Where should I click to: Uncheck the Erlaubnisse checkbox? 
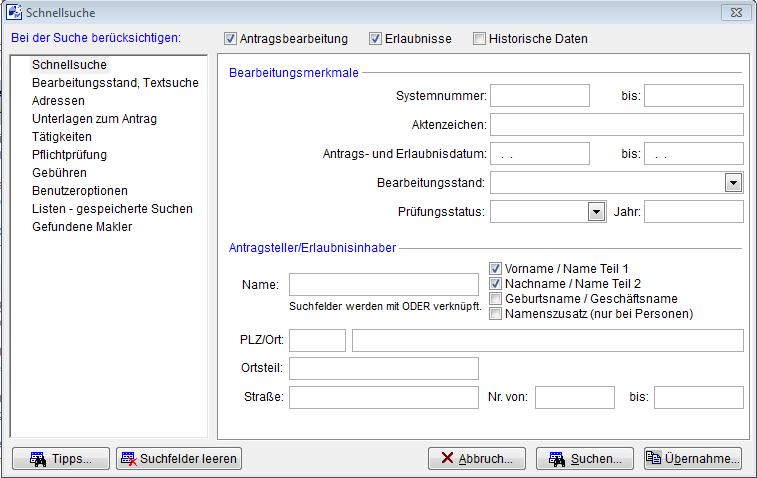(x=376, y=39)
